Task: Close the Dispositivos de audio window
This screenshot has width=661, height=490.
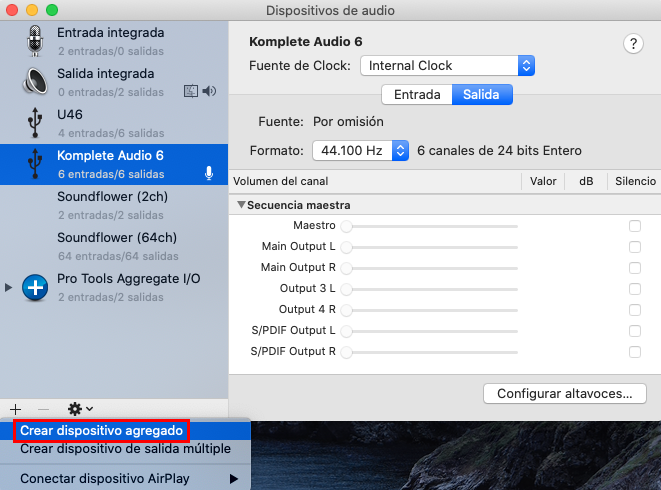Action: tap(12, 10)
